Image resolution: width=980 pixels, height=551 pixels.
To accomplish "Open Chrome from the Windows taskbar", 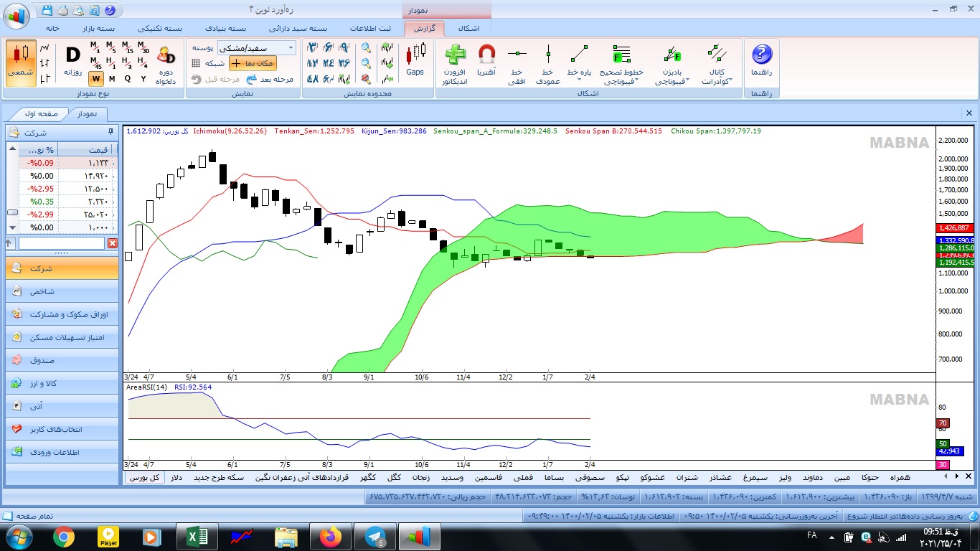I will [x=63, y=537].
